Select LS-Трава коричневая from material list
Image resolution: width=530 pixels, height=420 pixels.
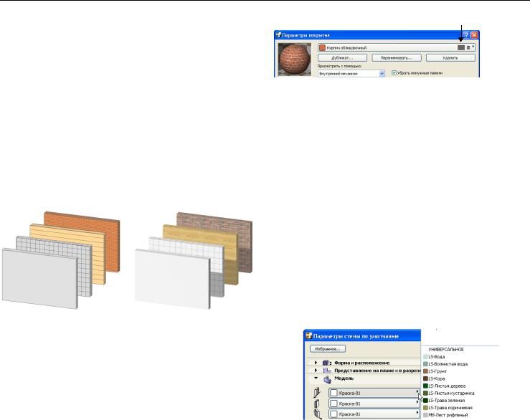click(448, 408)
